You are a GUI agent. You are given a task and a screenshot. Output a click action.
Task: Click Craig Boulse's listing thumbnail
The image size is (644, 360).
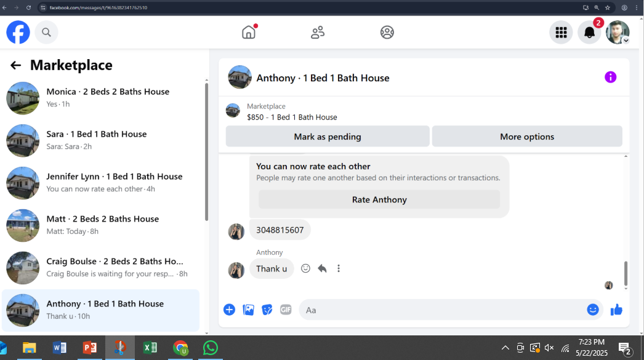coord(23,268)
